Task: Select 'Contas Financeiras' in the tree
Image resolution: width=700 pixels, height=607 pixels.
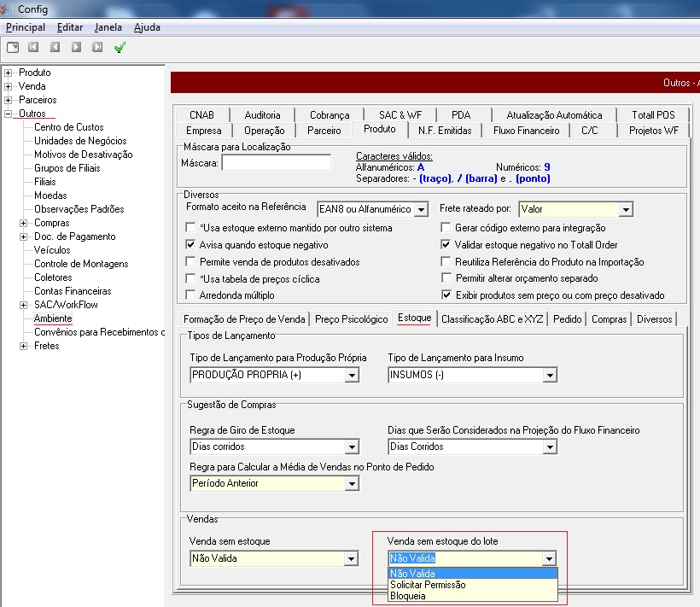Action: coord(73,291)
